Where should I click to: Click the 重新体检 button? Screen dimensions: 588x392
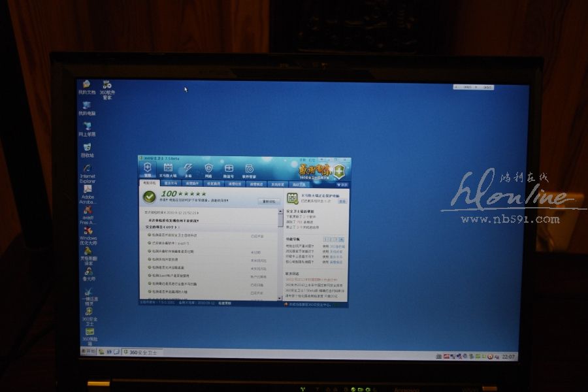click(x=269, y=201)
